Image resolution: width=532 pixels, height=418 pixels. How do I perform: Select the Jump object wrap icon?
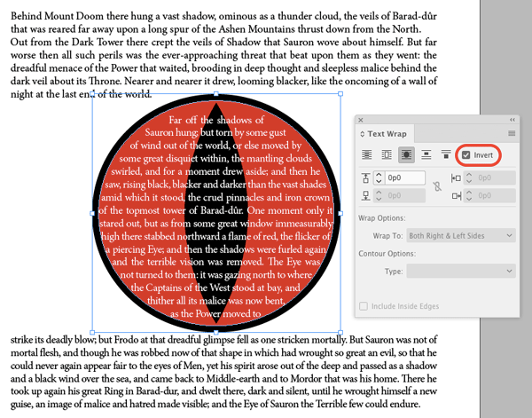tap(426, 154)
